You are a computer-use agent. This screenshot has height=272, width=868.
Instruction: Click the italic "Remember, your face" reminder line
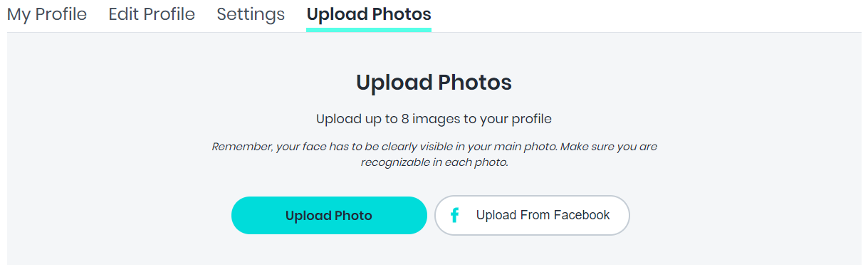(x=434, y=147)
